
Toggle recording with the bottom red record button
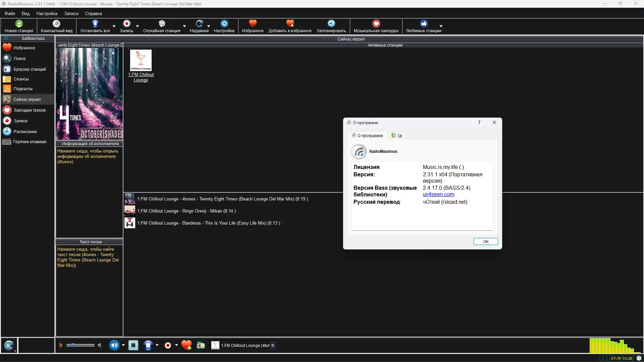click(x=168, y=345)
